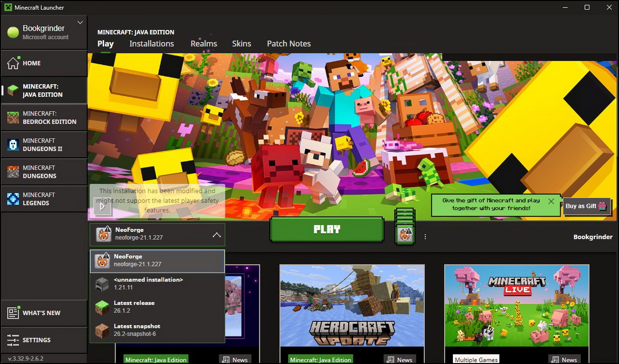Click the grass block icon of Latest release
The height and width of the screenshot is (364, 619).
102,307
